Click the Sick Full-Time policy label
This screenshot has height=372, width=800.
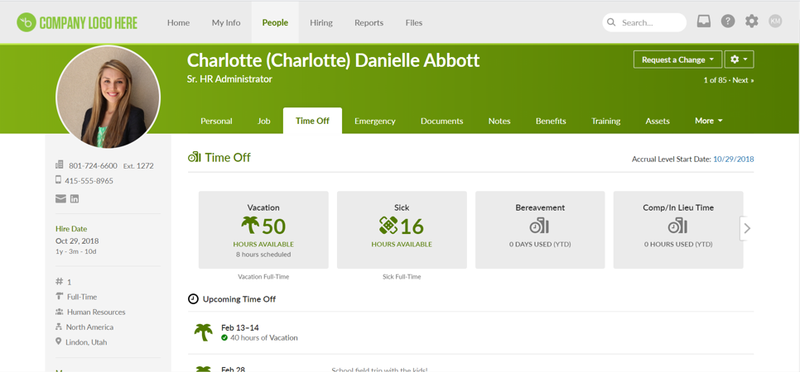pyautogui.click(x=402, y=277)
